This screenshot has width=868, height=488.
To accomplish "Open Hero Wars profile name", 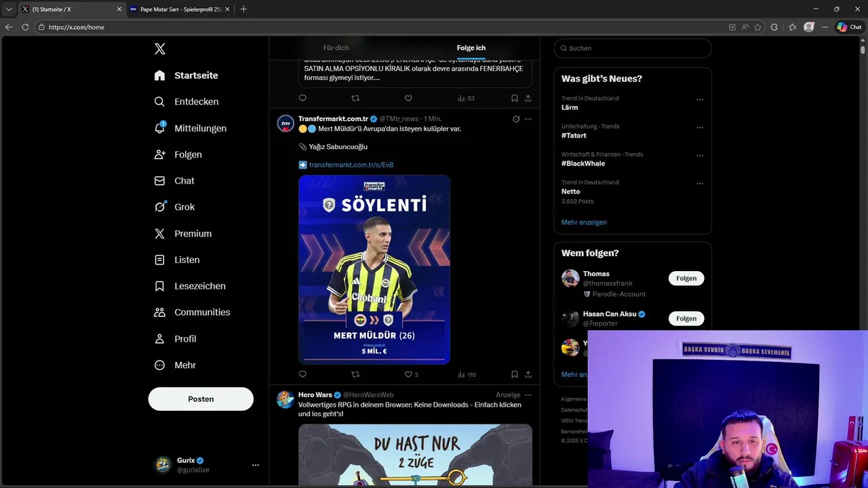I will pyautogui.click(x=315, y=394).
